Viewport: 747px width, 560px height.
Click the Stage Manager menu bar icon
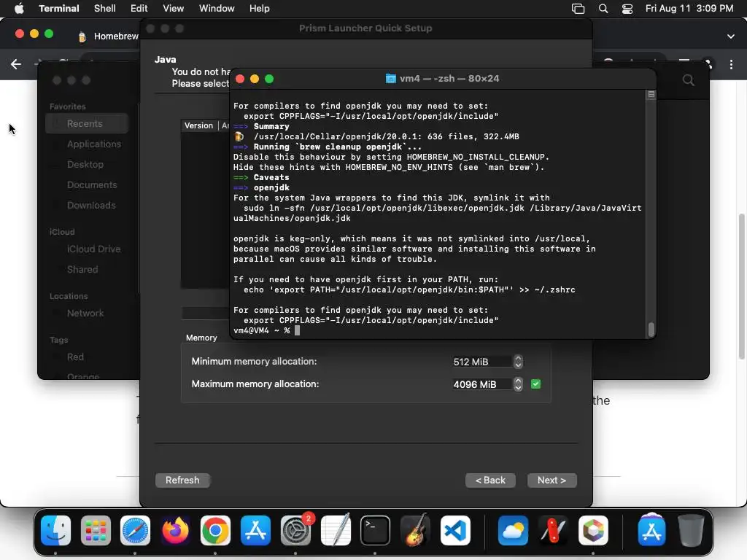tap(578, 9)
